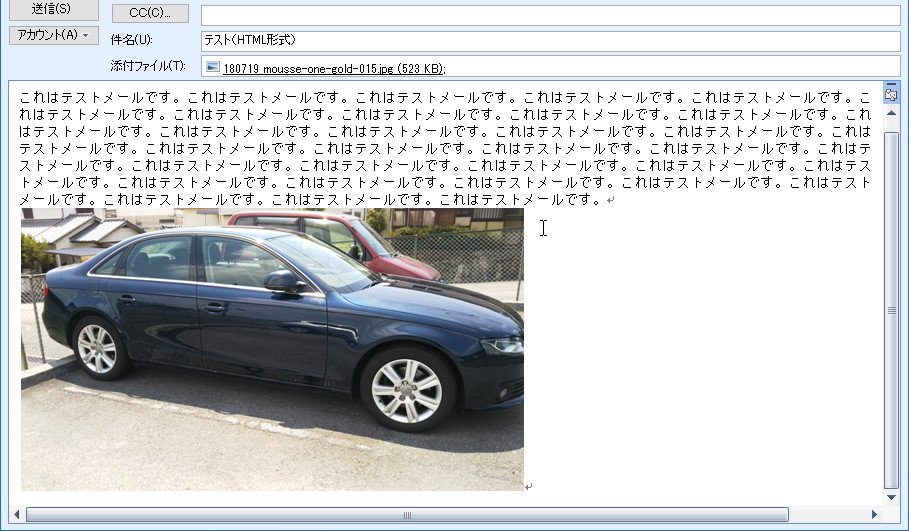Open the CC(C)... recipient picker
The image size is (909, 531).
[150, 13]
